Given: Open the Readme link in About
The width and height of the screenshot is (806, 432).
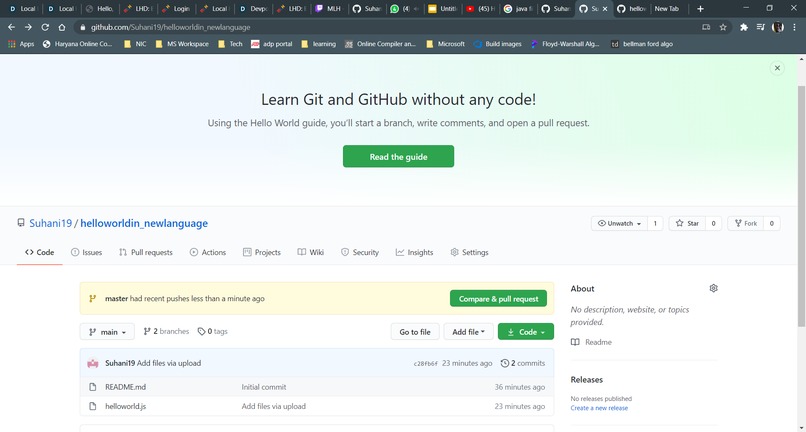Looking at the screenshot, I should (x=592, y=342).
